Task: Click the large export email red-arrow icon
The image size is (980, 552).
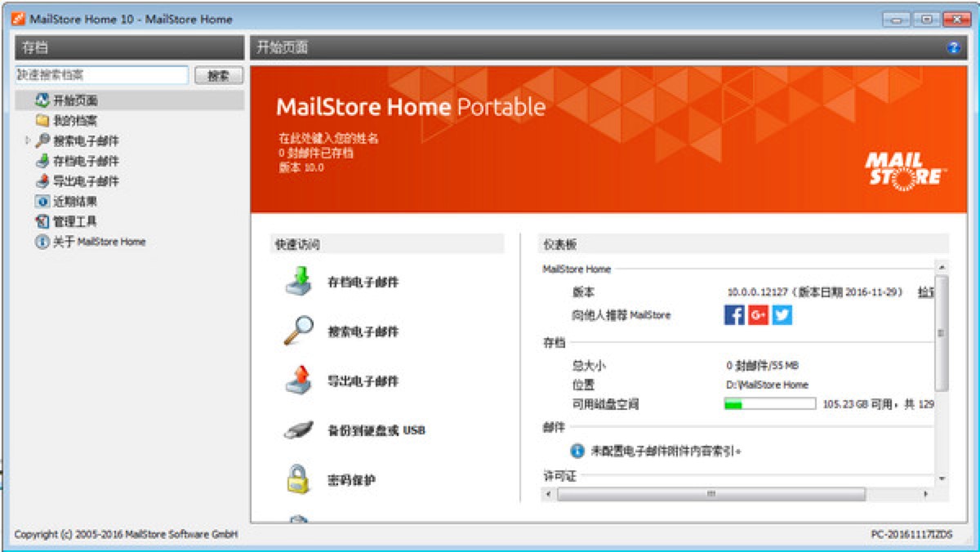Action: pyautogui.click(x=299, y=381)
